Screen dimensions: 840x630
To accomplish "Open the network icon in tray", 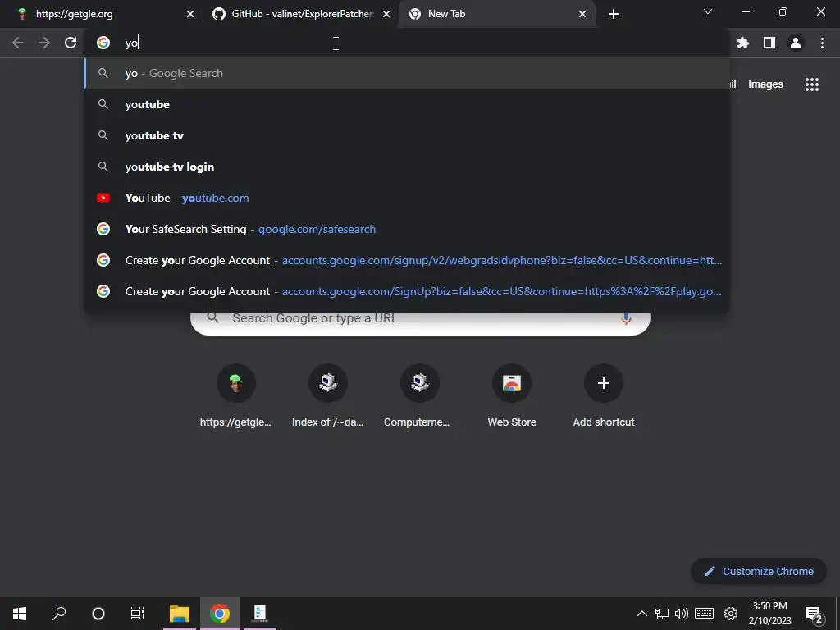I will 662,614.
